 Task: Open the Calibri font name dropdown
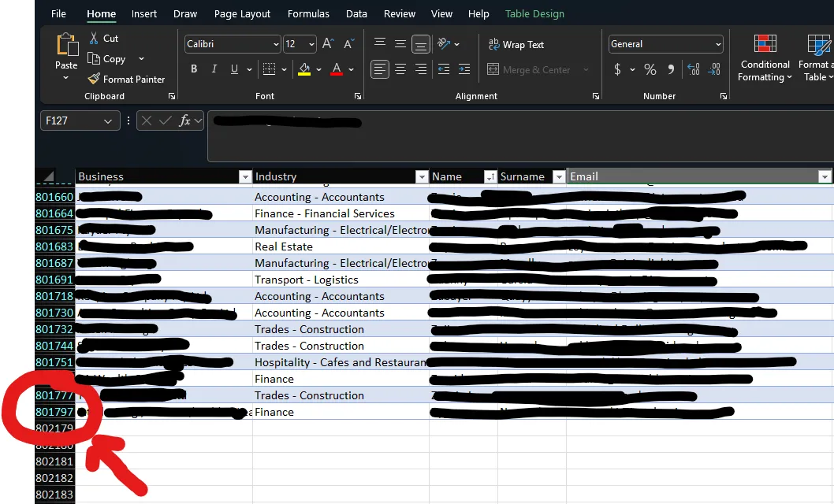click(276, 44)
